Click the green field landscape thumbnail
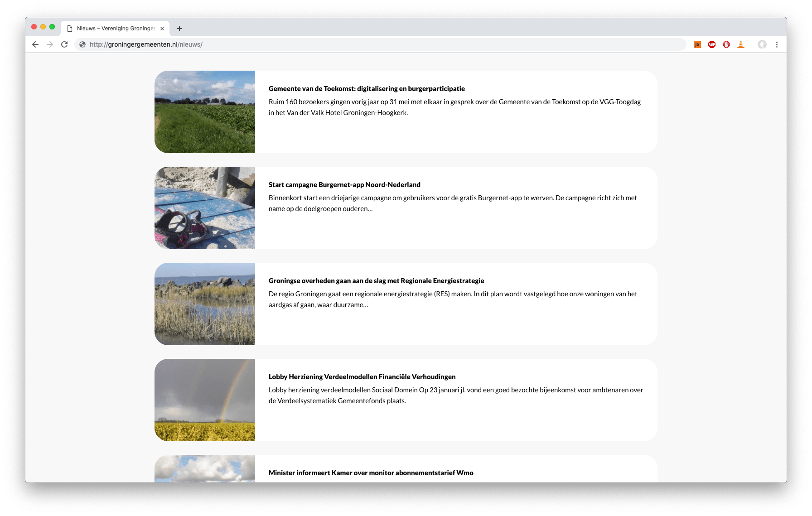Screen dimensions: 812x516 coord(205,112)
